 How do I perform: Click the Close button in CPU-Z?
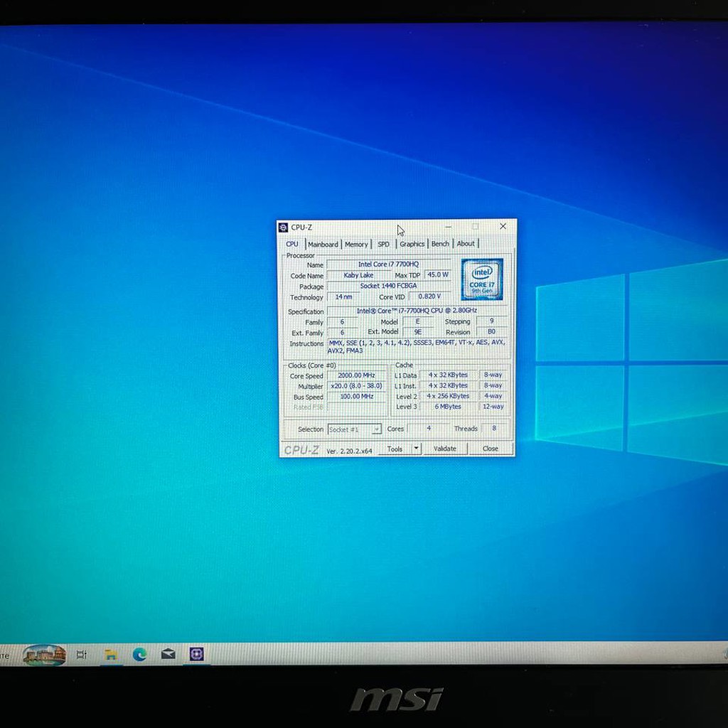(491, 449)
